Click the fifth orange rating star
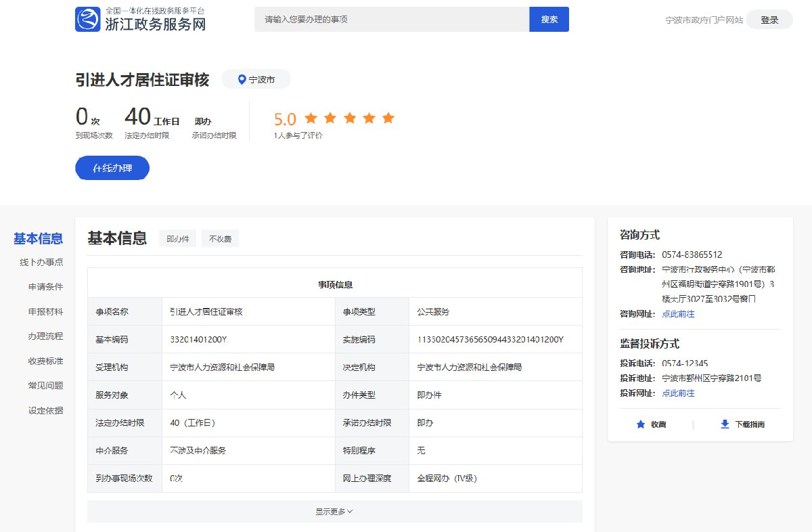812x532 pixels. (x=388, y=118)
